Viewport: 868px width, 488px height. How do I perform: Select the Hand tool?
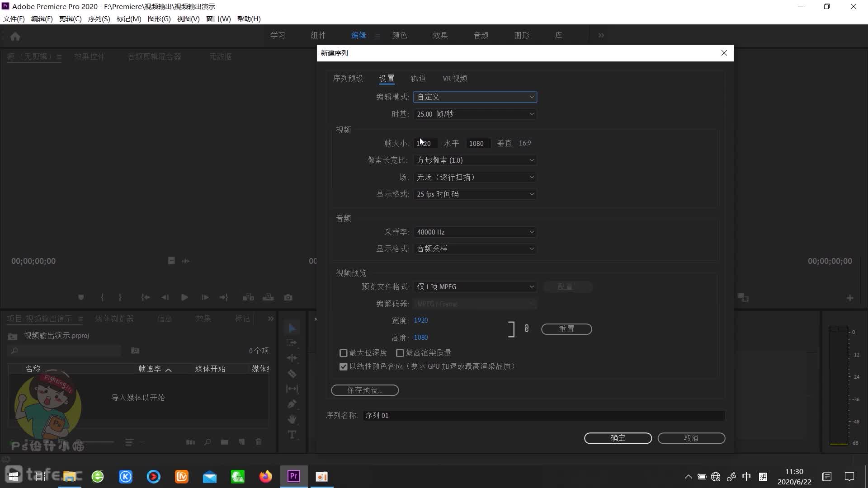pyautogui.click(x=292, y=419)
